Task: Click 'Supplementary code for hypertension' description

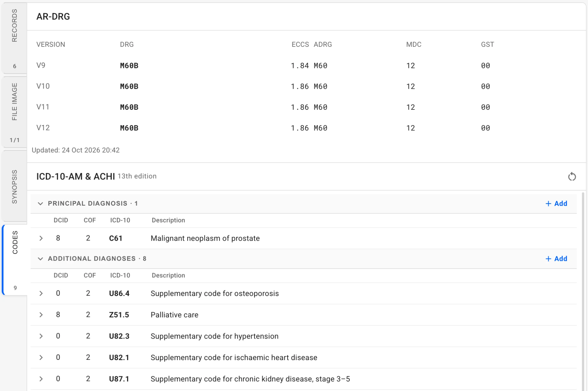Action: click(x=214, y=336)
